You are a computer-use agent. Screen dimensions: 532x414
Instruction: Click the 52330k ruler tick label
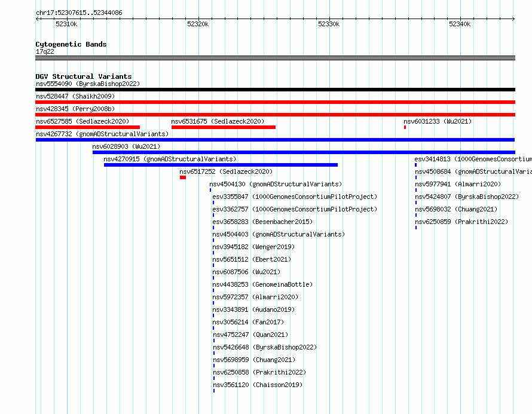[329, 24]
